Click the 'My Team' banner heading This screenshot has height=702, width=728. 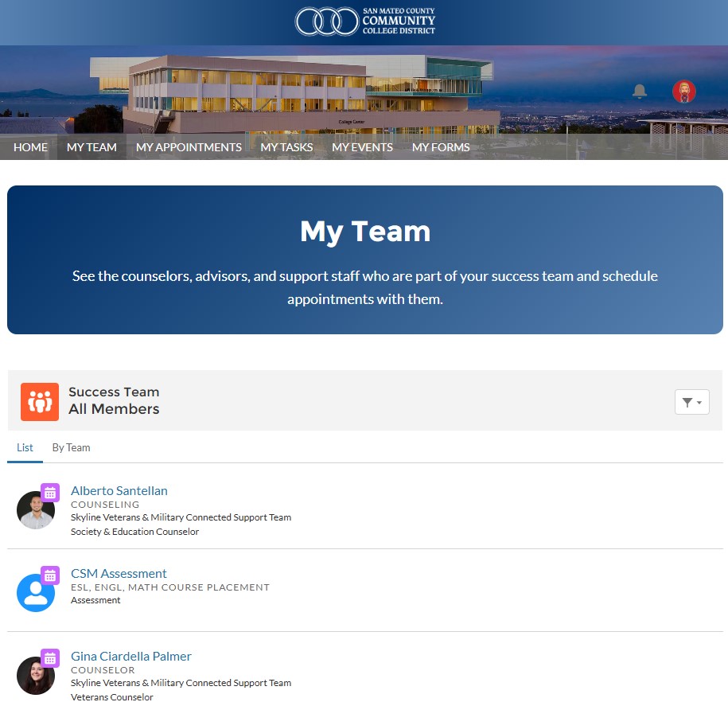click(365, 231)
